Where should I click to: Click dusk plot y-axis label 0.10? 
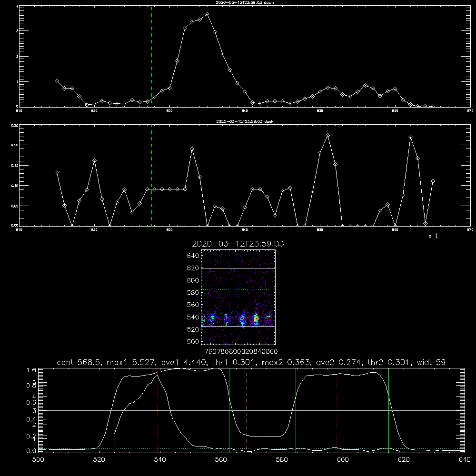(x=15, y=186)
